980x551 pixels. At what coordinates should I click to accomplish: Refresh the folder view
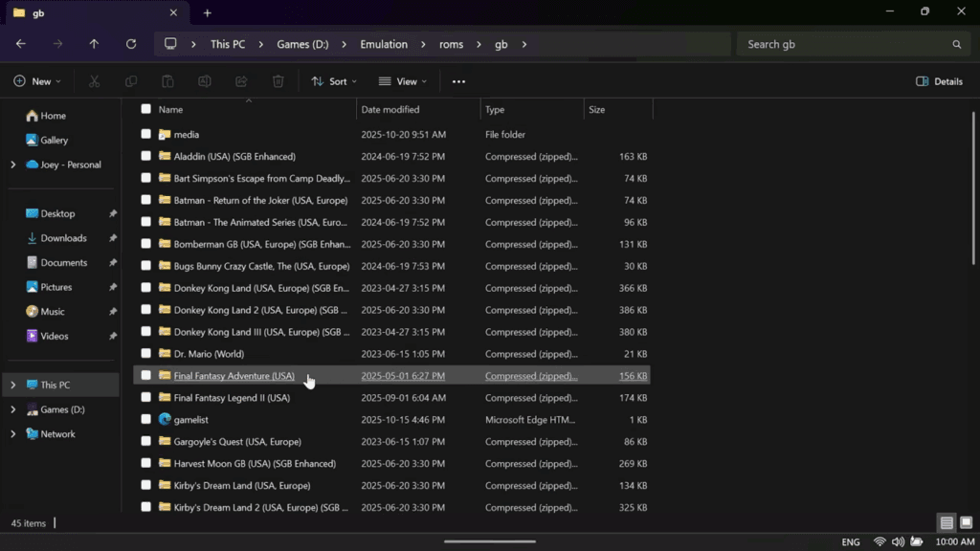coord(130,43)
